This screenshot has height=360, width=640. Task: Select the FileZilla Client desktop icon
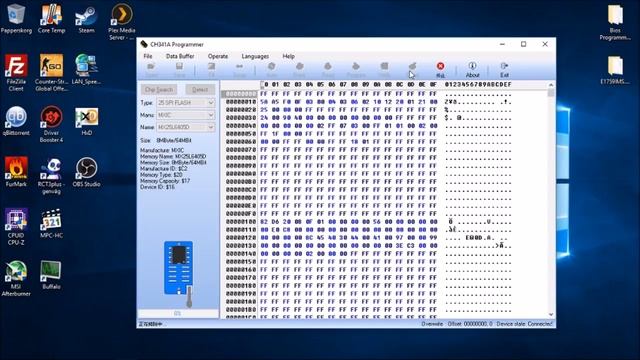[16, 73]
